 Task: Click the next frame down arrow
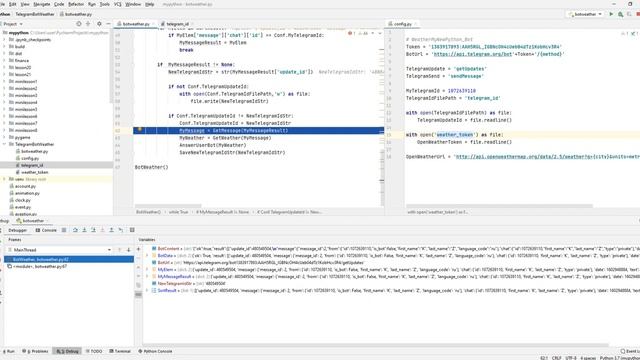129,250
